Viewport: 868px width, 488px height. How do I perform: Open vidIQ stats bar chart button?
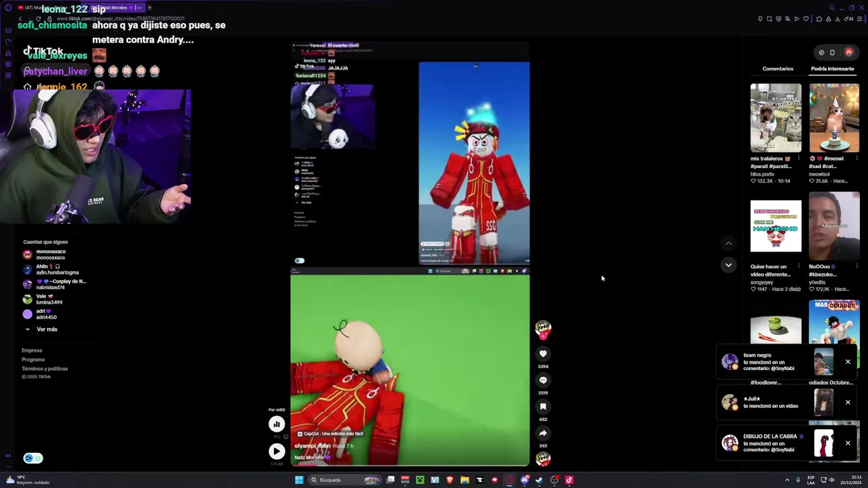[276, 424]
